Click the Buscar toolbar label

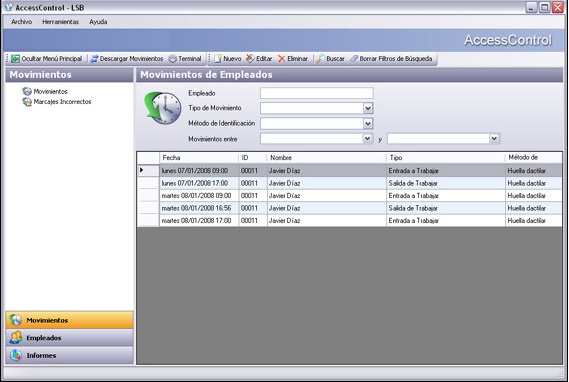(x=335, y=59)
